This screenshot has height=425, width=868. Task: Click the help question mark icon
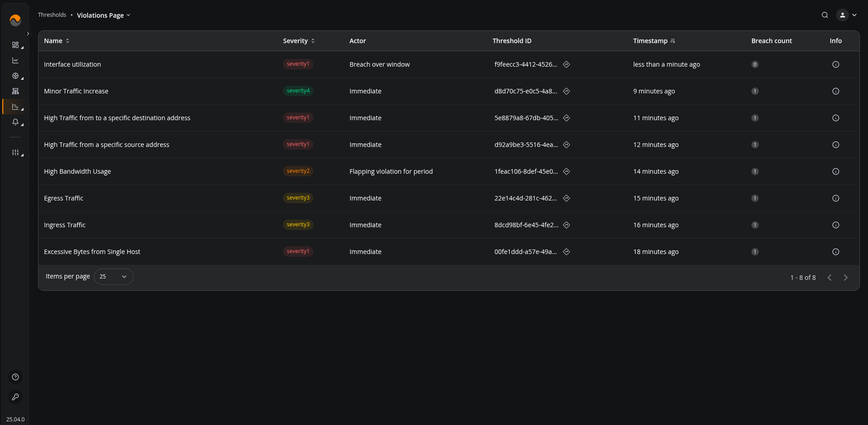click(15, 377)
